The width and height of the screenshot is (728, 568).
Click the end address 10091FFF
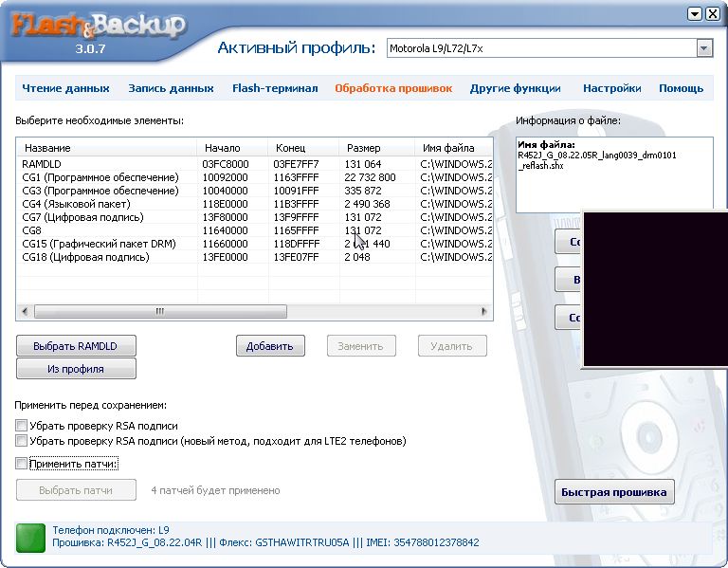coord(296,191)
